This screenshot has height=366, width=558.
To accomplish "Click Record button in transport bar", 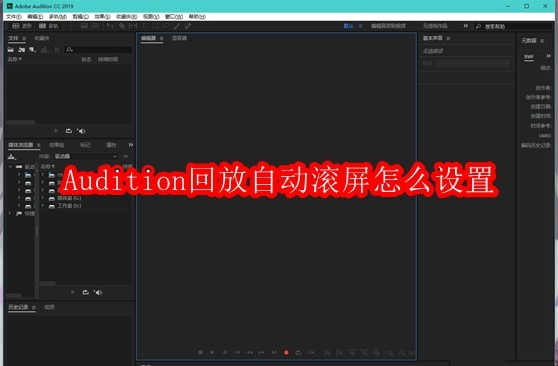I will click(x=286, y=352).
